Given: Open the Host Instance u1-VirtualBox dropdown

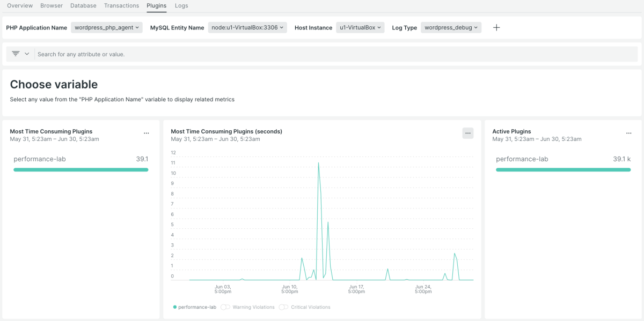Looking at the screenshot, I should click(360, 27).
